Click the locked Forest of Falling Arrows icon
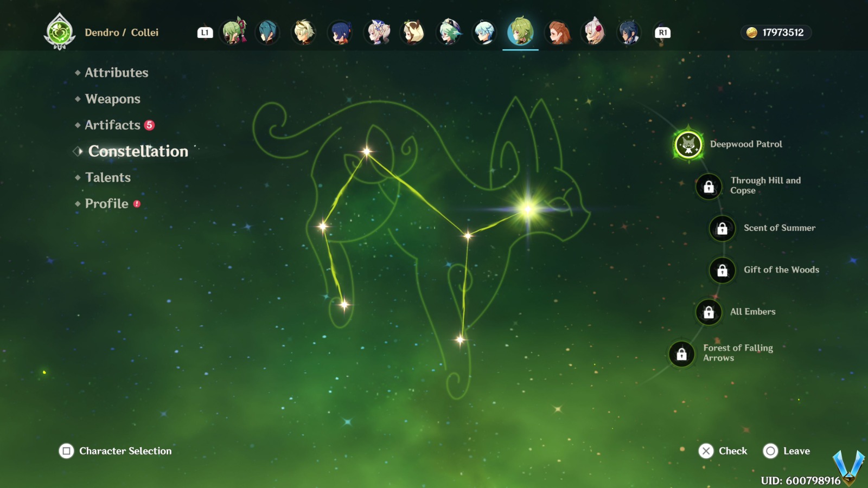Screen dimensions: 868x488 [681, 354]
